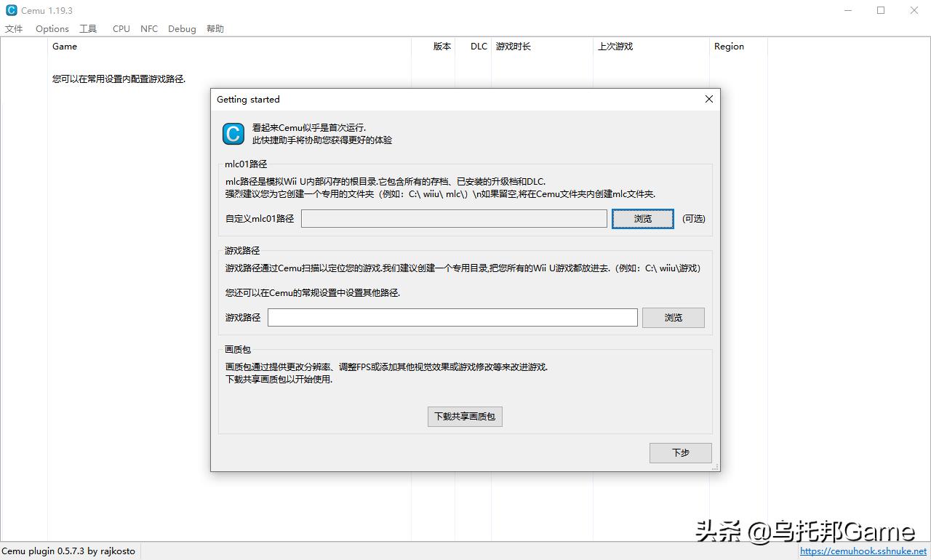Open the NFC menu
The width and height of the screenshot is (931, 560).
(148, 28)
